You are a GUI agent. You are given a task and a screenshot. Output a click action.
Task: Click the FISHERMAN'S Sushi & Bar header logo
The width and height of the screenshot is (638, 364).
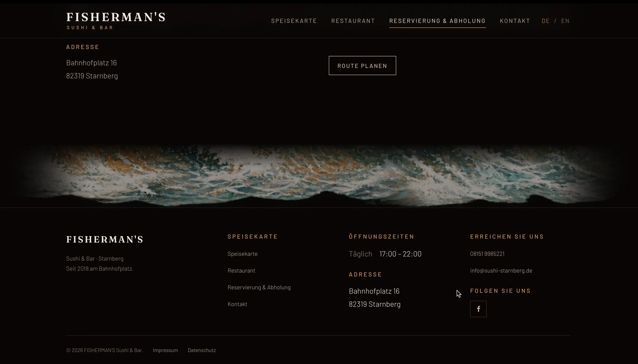click(115, 21)
